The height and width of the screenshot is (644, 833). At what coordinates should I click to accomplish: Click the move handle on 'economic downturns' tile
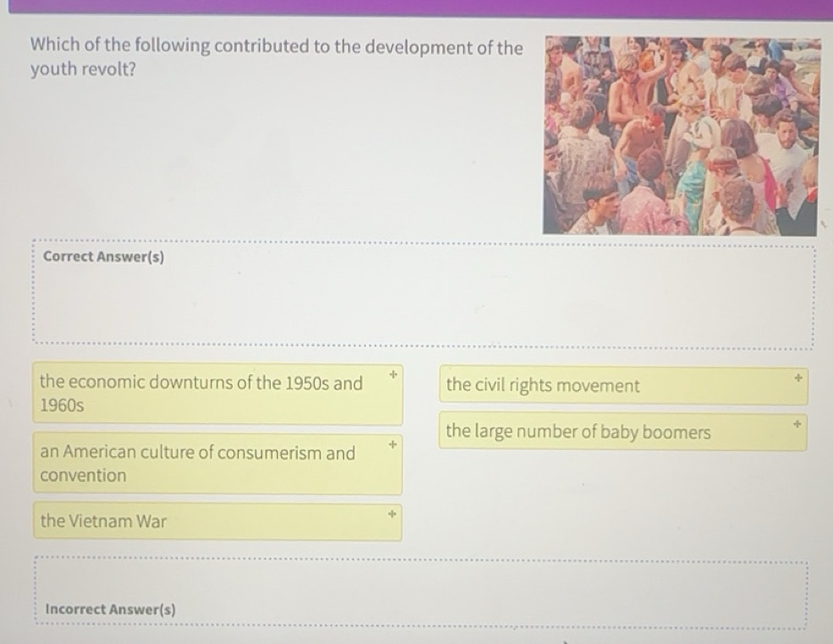391,376
